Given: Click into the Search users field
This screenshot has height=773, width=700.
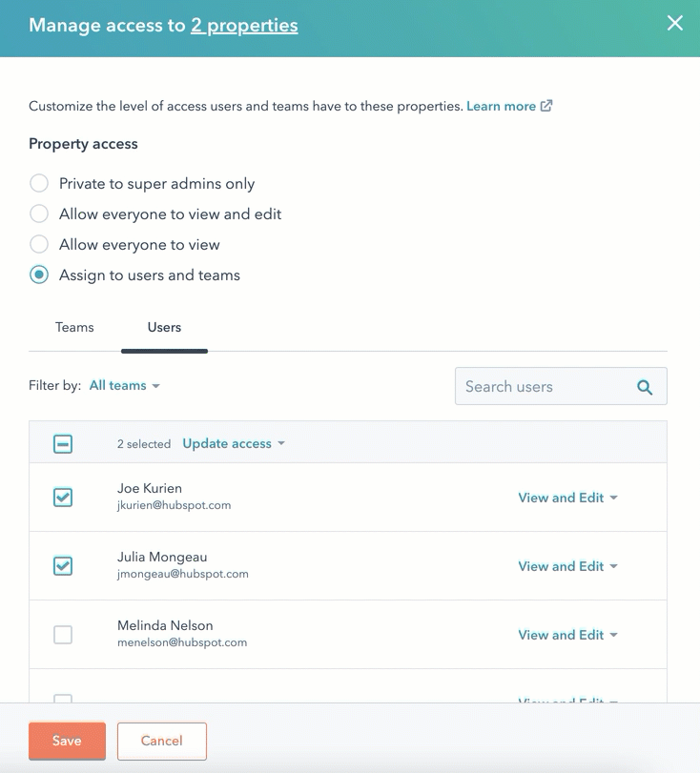Looking at the screenshot, I should [544, 387].
